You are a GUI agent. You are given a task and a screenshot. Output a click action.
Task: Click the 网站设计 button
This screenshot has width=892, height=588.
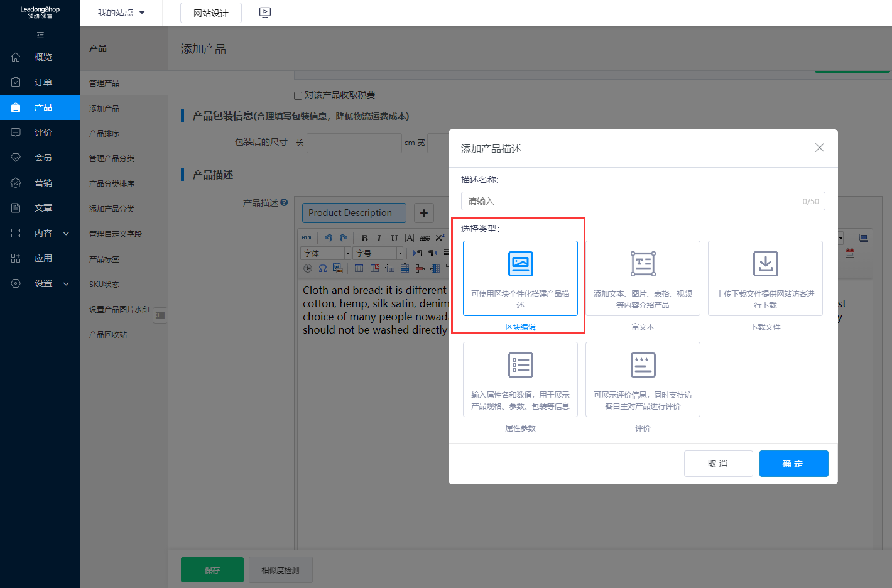211,13
